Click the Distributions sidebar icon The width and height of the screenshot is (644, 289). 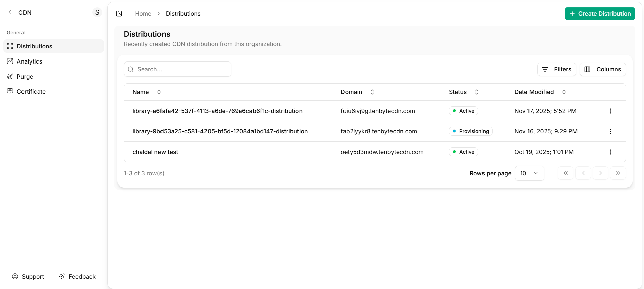coord(10,46)
